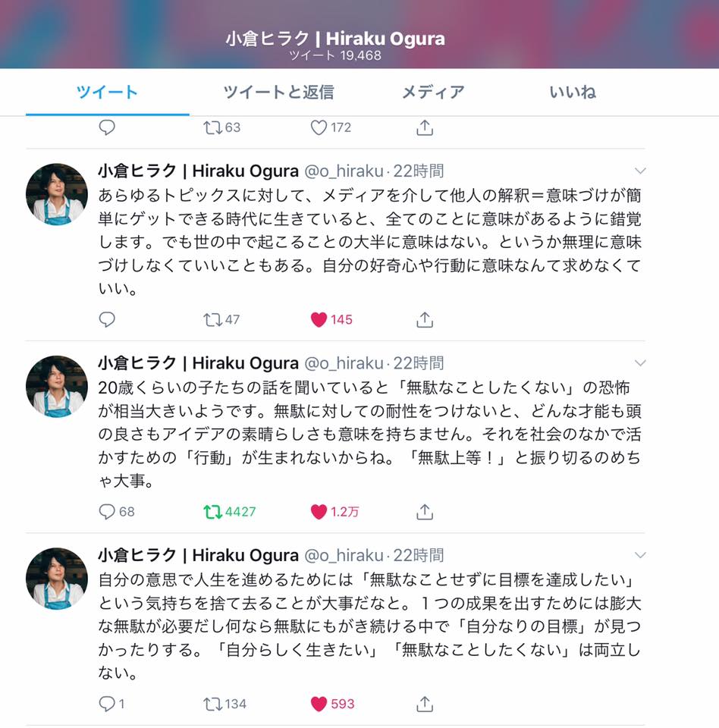The image size is (719, 728).
Task: Reply to the 68-comment tweet
Action: (107, 512)
